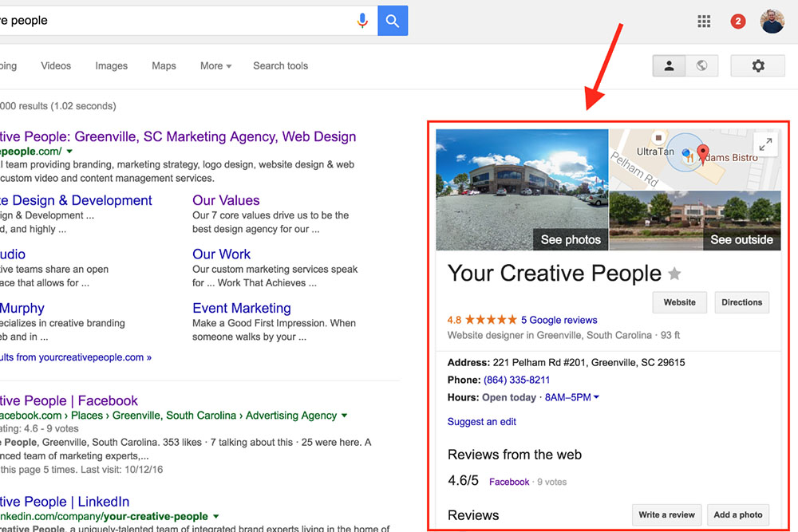Open the Our Work sitelink
The height and width of the screenshot is (532, 798).
pos(221,254)
